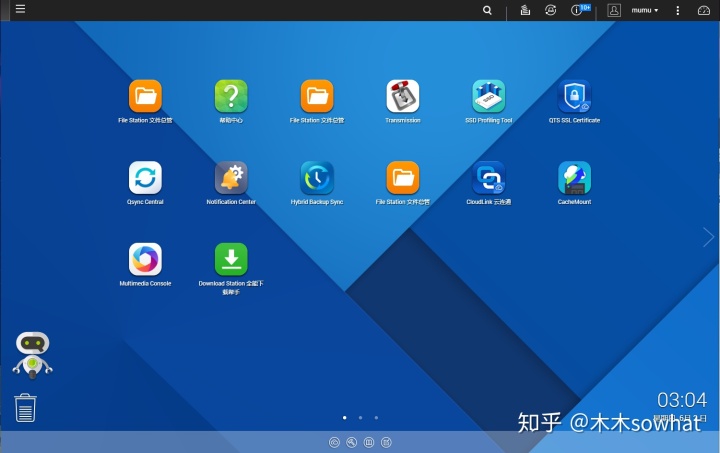The width and height of the screenshot is (720, 453).
Task: Select the first desktop page dot
Action: click(x=344, y=418)
